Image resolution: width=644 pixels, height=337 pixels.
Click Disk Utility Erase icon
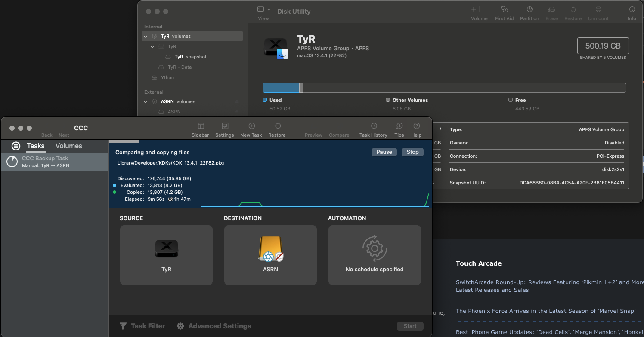pos(551,9)
